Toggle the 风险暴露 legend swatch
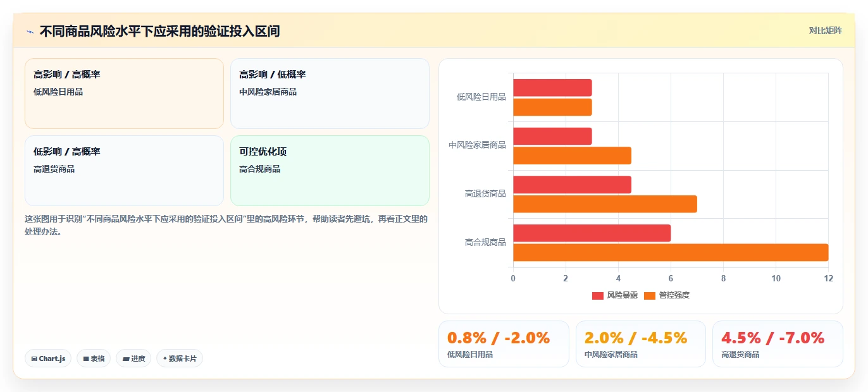Viewport: 868px width, 392px height. pyautogui.click(x=598, y=296)
